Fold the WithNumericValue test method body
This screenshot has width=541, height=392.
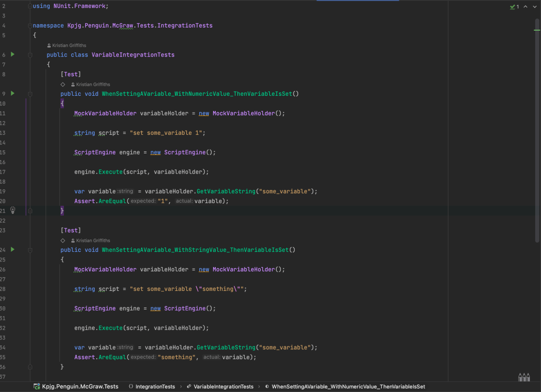30,94
